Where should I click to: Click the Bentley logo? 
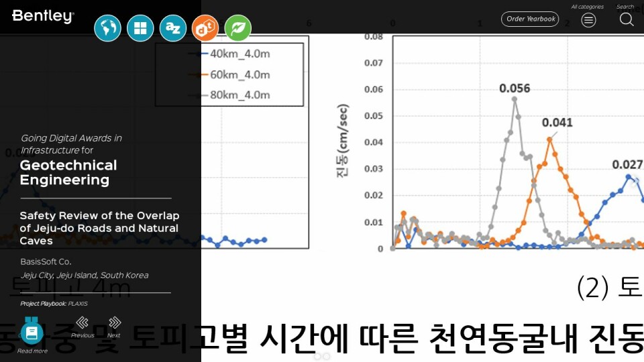43,16
